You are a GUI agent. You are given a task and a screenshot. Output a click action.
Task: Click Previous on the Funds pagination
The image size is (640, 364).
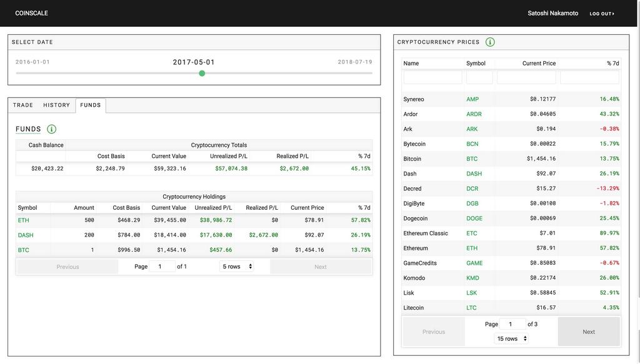click(x=67, y=266)
